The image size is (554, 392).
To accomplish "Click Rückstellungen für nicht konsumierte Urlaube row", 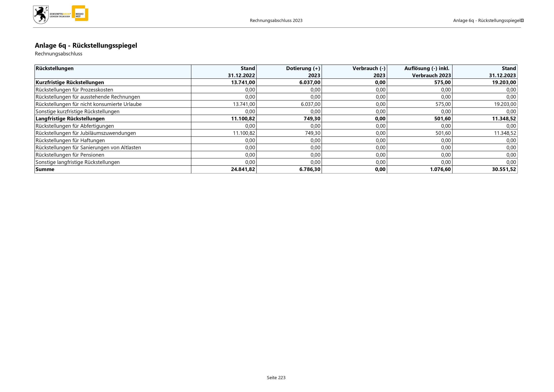I will pyautogui.click(x=89, y=104).
